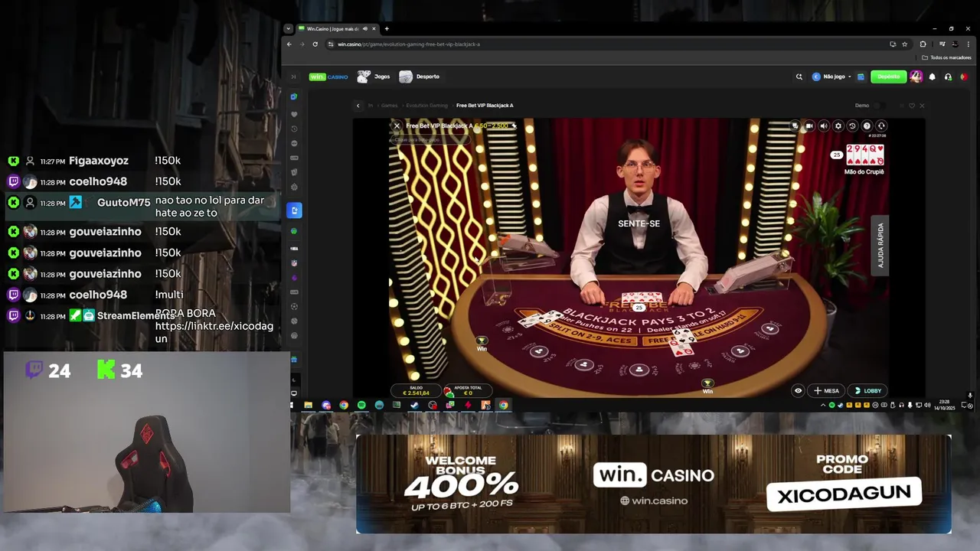Screen dimensions: 980x551
Task: Click the taskbar clock showing 23:28
Action: [945, 405]
